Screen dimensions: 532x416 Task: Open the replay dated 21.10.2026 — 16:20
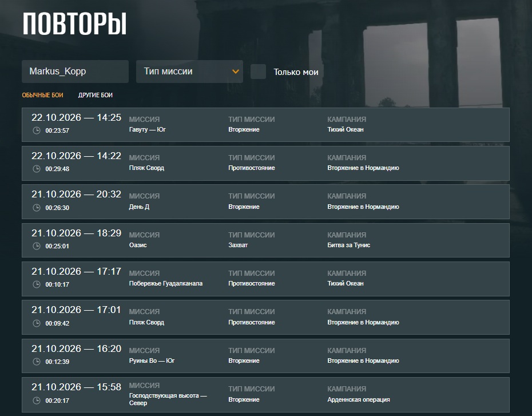265,356
